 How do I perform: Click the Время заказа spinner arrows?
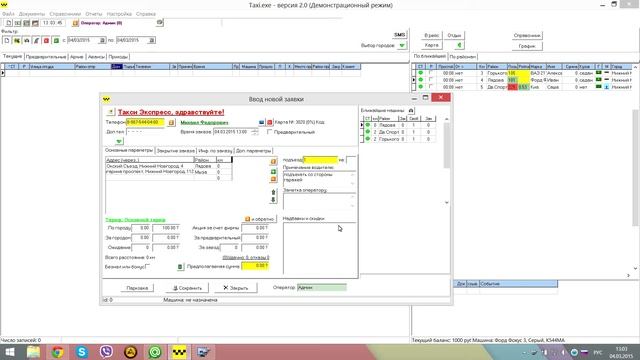pyautogui.click(x=255, y=132)
